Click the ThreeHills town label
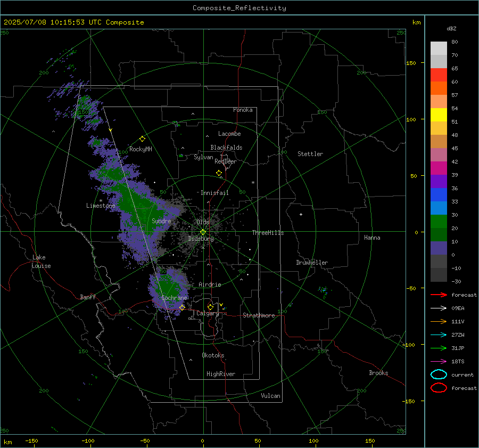Image resolution: width=479 pixels, height=448 pixels. point(268,233)
